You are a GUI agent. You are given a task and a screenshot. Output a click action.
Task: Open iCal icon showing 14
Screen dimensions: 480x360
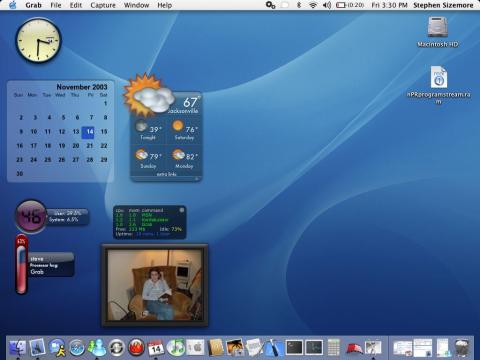point(156,348)
